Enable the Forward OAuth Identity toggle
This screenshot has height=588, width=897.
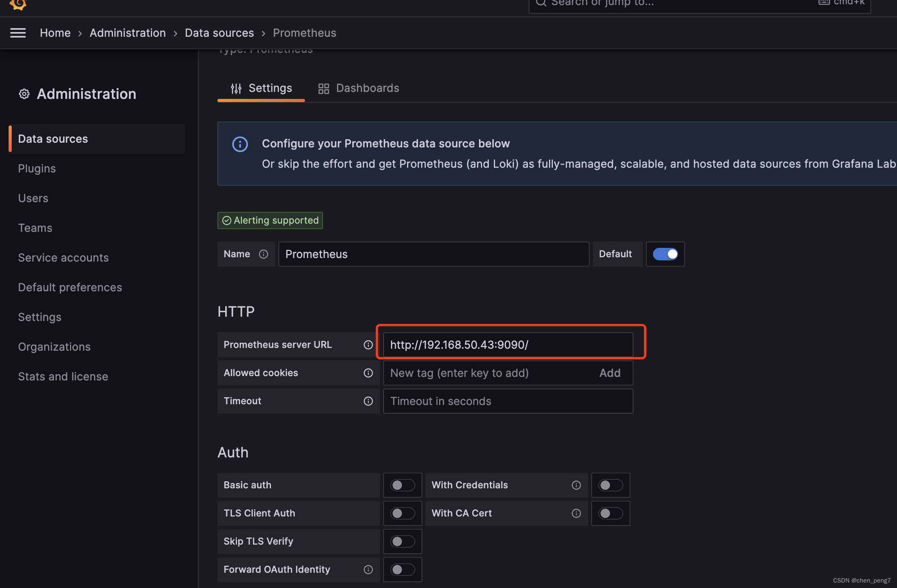402,570
